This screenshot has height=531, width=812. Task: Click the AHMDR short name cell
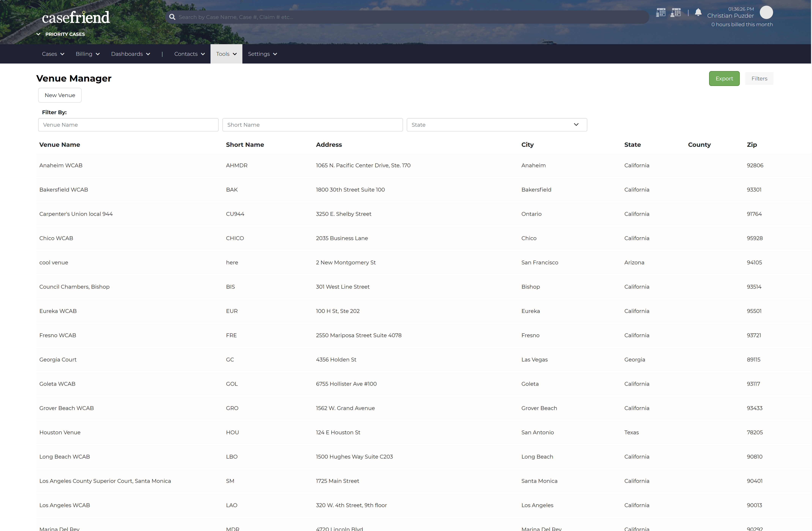(x=237, y=165)
